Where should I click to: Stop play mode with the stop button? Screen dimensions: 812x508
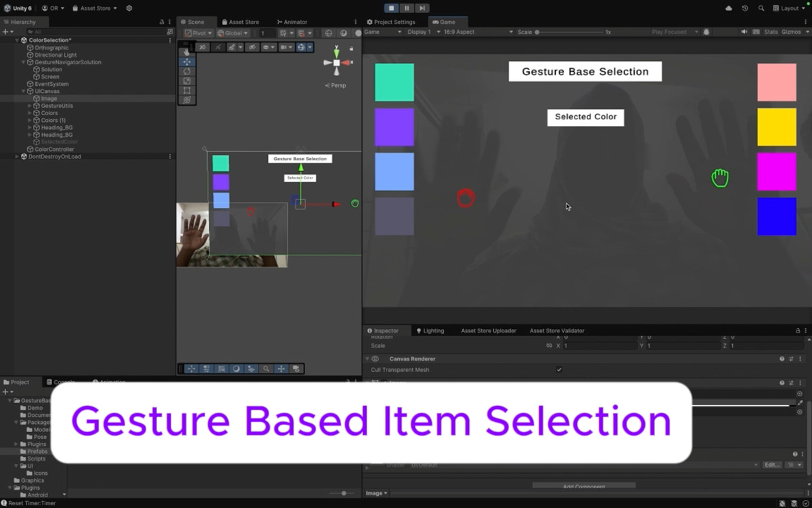(391, 8)
